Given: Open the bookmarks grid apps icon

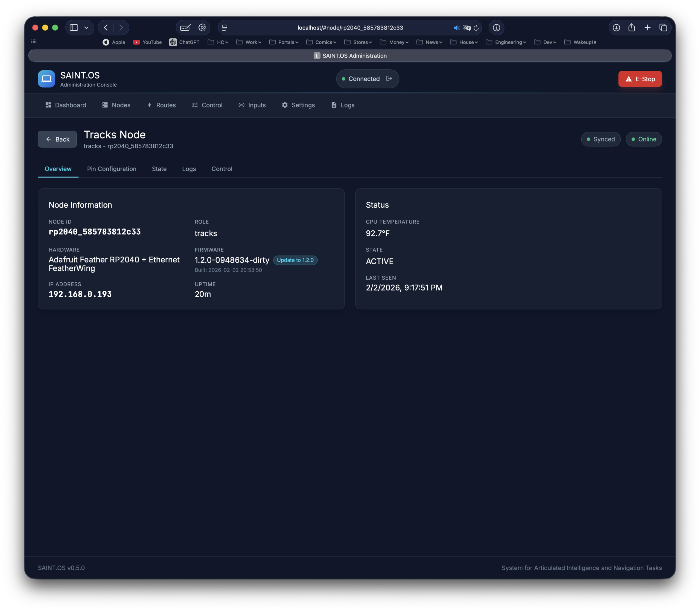Looking at the screenshot, I should click(x=34, y=41).
